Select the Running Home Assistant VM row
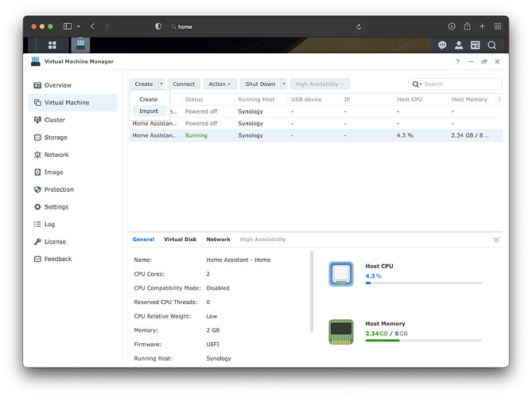Screen dimensions: 532x398 click(x=316, y=135)
